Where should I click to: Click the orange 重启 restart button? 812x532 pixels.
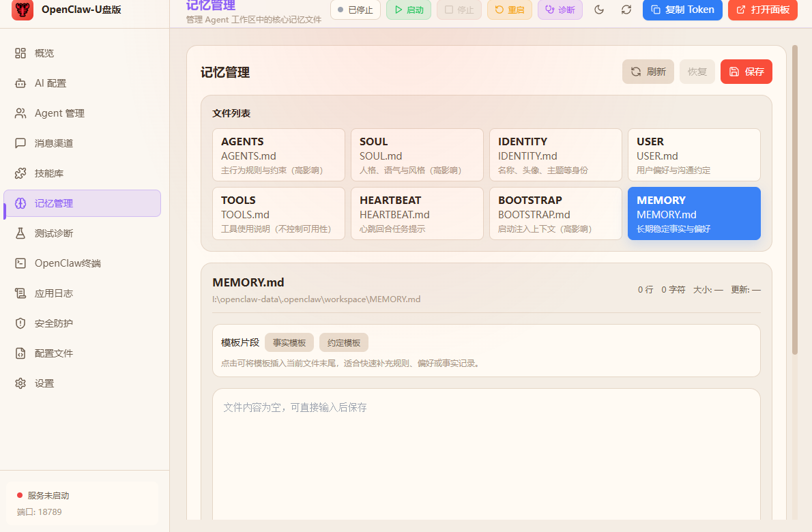point(510,10)
